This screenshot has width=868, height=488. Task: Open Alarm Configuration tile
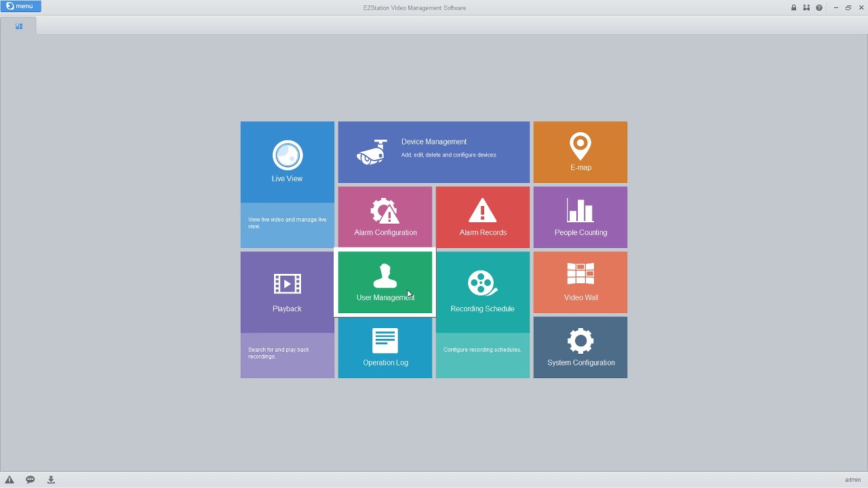(384, 217)
